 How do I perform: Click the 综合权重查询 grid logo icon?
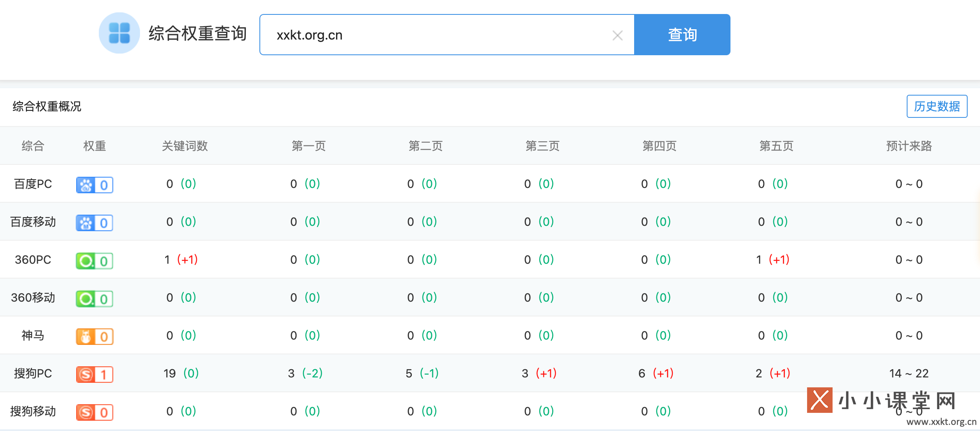click(119, 33)
